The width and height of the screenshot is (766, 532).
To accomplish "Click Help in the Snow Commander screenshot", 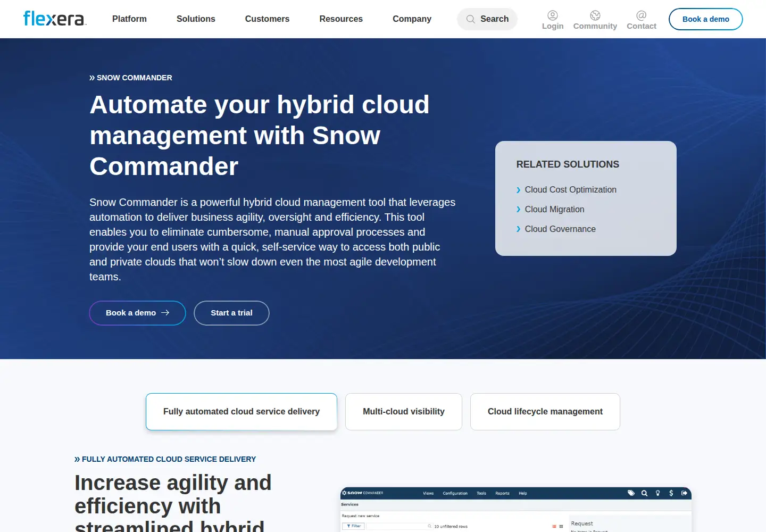I will 523,494.
